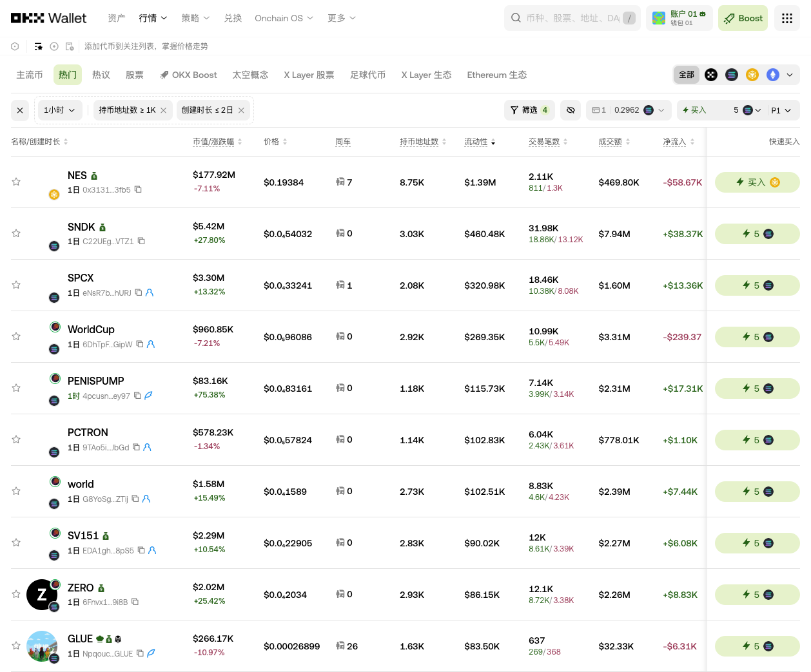
Task: Remove the 创建时长 ≤ 2日 filter chip
Action: pos(241,110)
